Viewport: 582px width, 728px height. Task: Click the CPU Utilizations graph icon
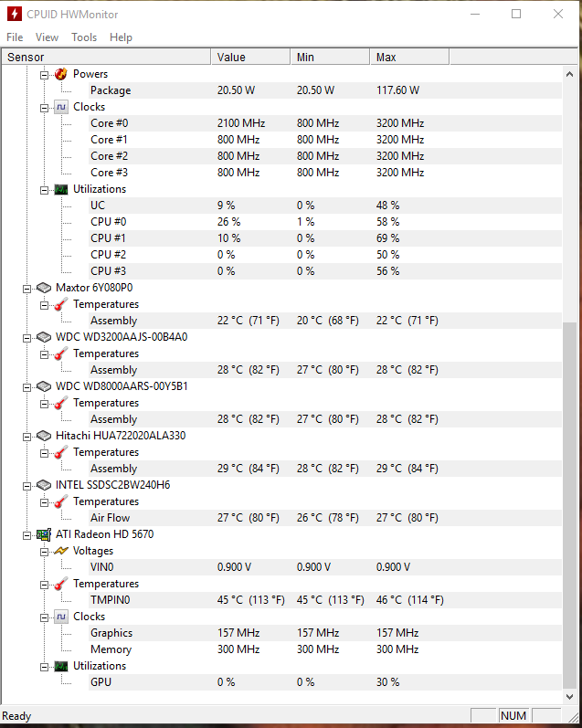pyautogui.click(x=61, y=189)
